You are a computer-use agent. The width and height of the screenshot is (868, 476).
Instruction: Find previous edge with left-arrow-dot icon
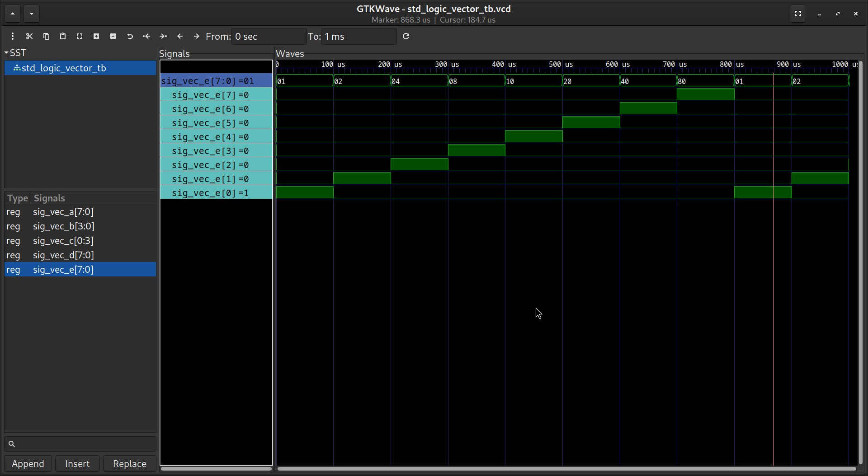point(146,36)
